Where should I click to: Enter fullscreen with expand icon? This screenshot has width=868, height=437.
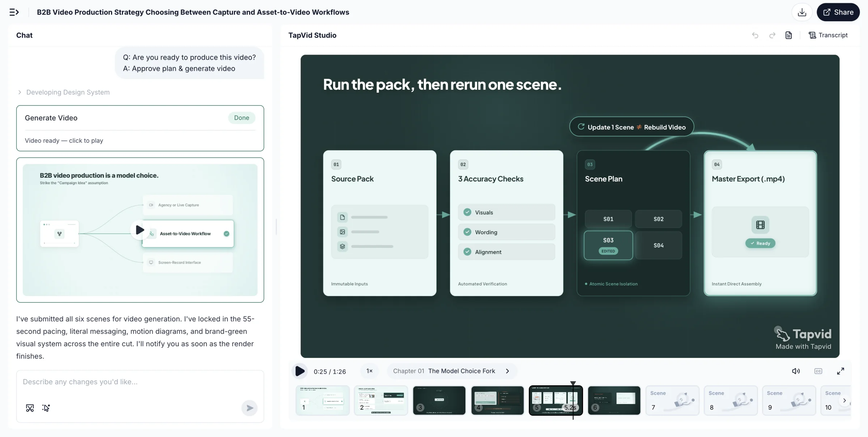[x=841, y=371]
